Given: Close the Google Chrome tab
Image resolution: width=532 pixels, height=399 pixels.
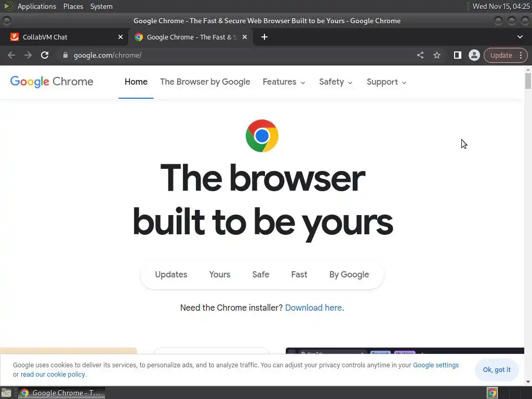Looking at the screenshot, I should pyautogui.click(x=245, y=37).
